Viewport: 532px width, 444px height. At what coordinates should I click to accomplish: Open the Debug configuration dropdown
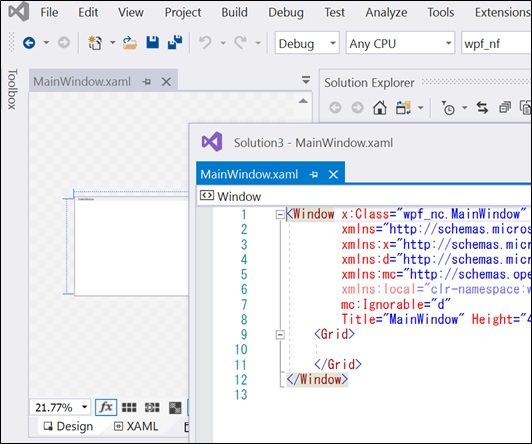pos(307,43)
